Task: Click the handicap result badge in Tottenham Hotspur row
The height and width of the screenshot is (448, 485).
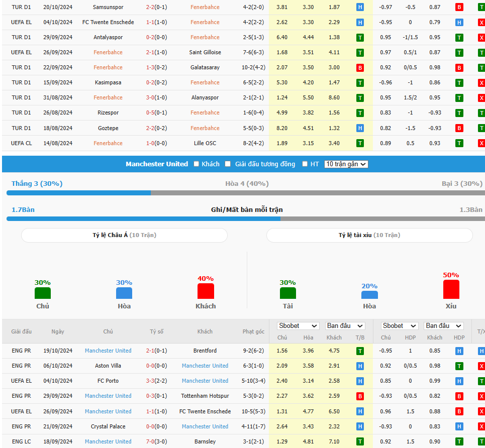Action: [x=459, y=396]
